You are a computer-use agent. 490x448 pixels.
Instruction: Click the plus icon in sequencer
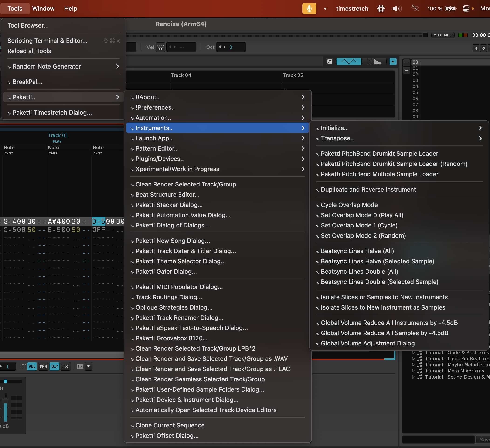point(407,71)
